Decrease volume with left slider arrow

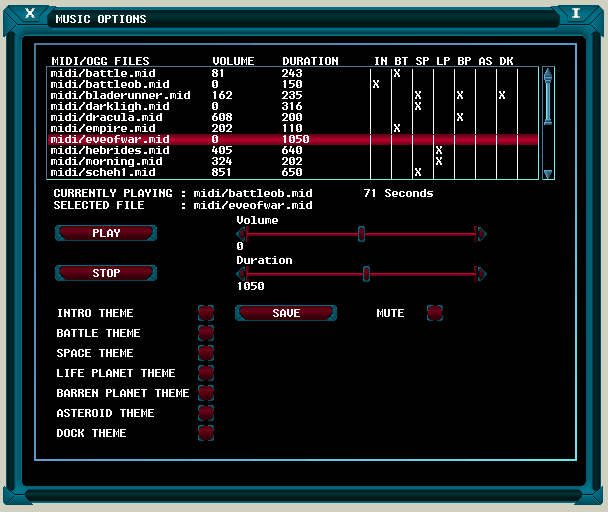[242, 233]
